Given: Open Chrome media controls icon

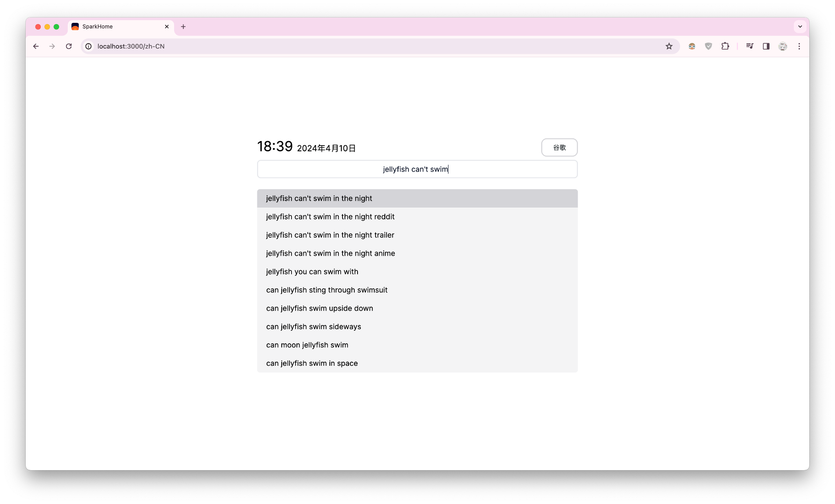Looking at the screenshot, I should 749,46.
